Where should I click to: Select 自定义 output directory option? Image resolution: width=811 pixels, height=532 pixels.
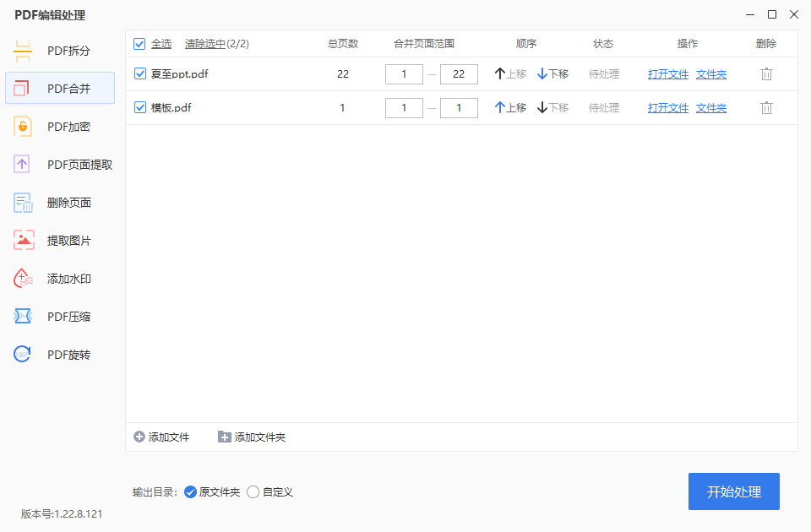[253, 491]
